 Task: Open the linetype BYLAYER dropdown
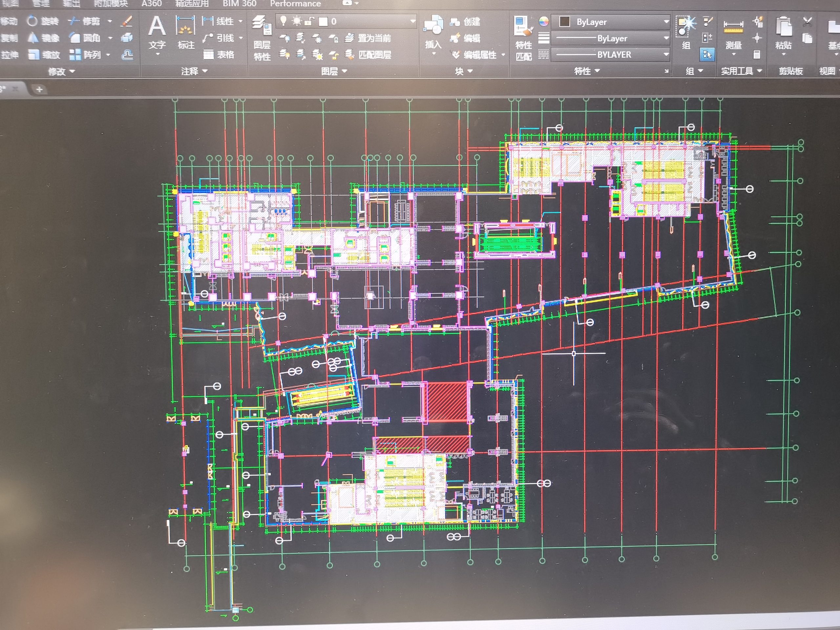(x=611, y=55)
